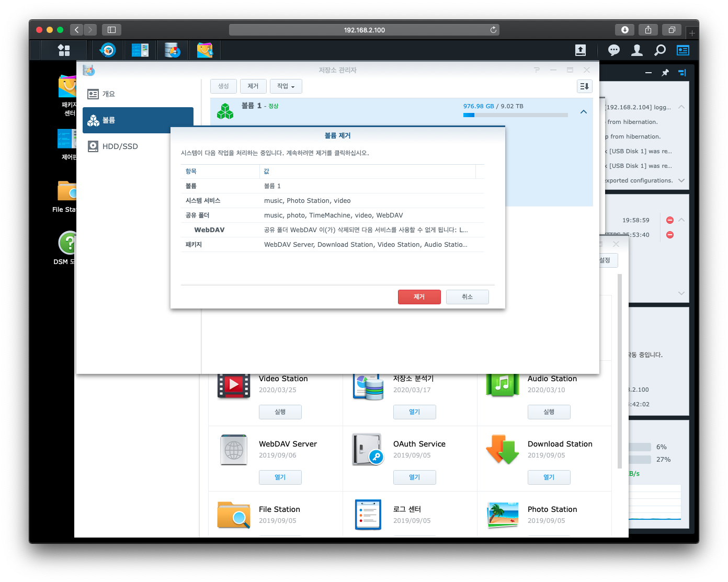
Task: Collapse the log widget with top chevron
Action: click(681, 107)
